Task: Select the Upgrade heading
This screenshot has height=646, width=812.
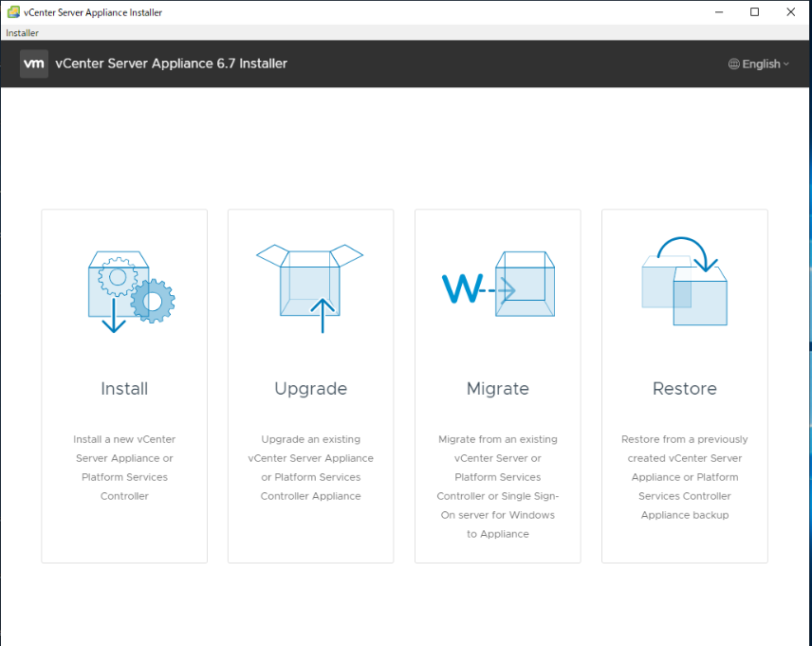Action: pyautogui.click(x=311, y=389)
